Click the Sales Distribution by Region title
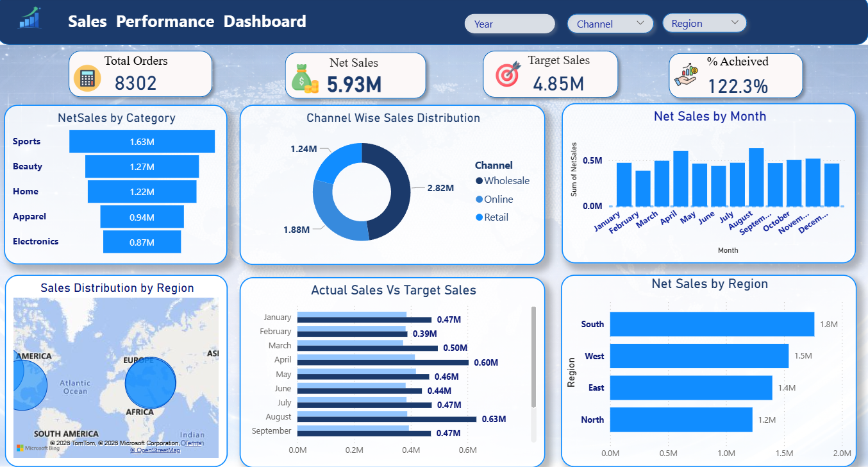This screenshot has width=868, height=467. click(117, 288)
